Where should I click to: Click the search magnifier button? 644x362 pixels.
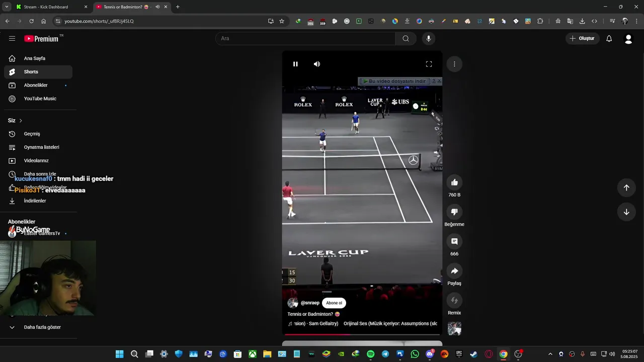406,38
